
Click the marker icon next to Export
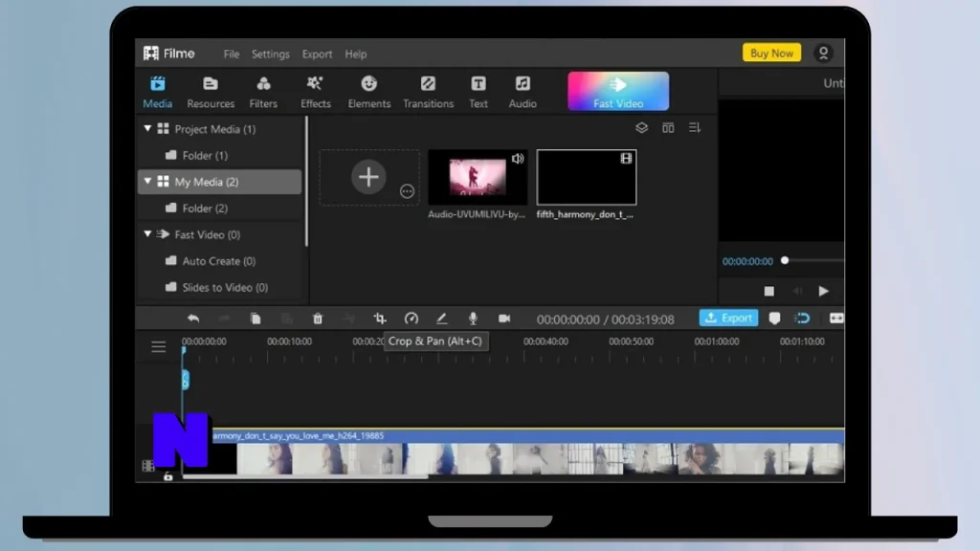774,319
